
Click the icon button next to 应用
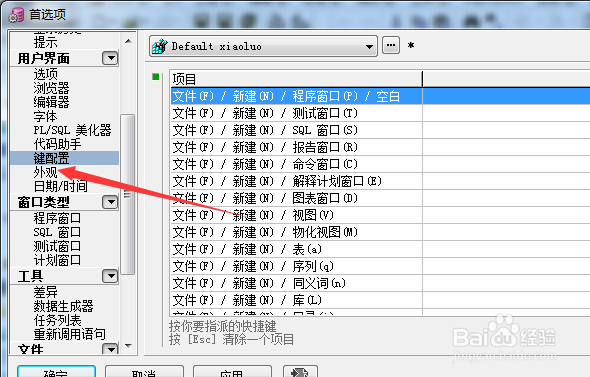coord(300,371)
